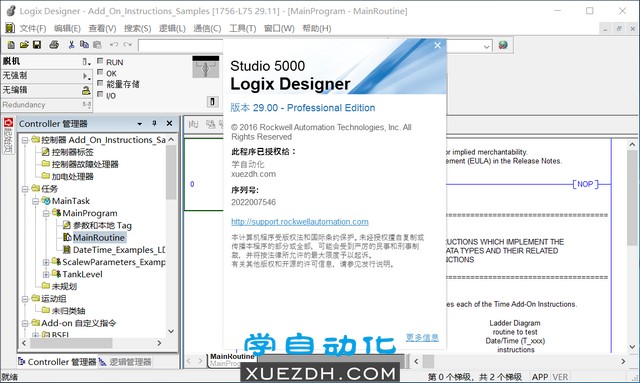Click the tree panel horizontal scrollbar thumb

pyautogui.click(x=71, y=343)
